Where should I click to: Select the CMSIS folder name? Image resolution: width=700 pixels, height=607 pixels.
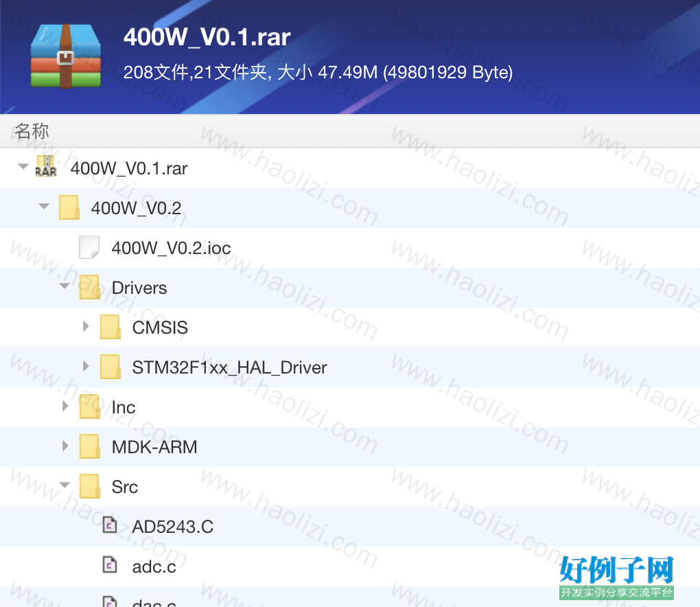[x=160, y=328]
